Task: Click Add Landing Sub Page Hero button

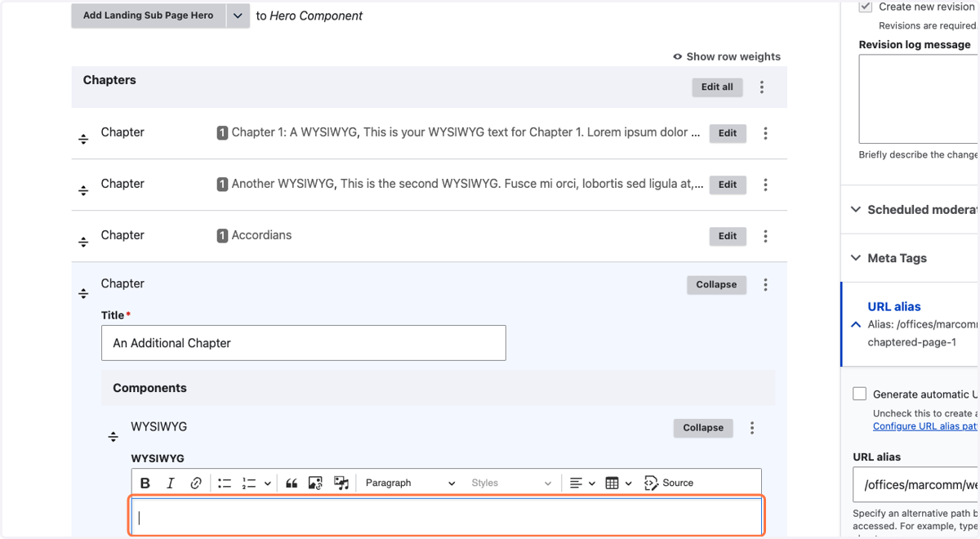Action: pos(149,16)
